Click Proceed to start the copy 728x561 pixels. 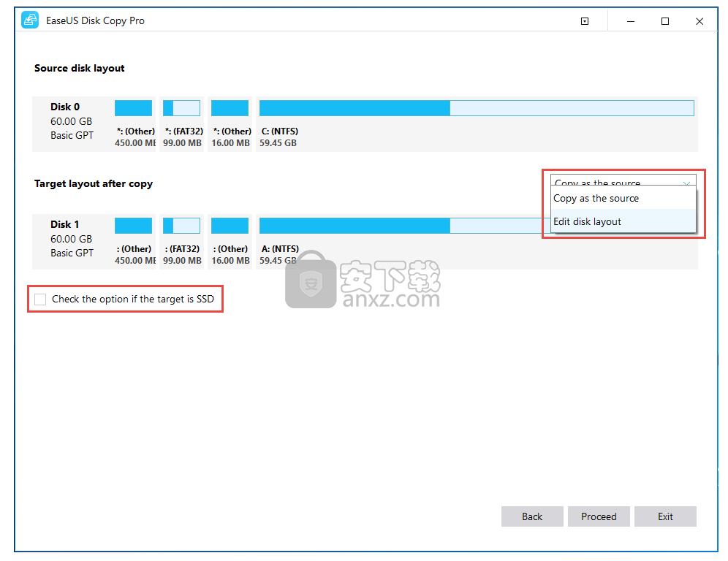pyautogui.click(x=599, y=516)
